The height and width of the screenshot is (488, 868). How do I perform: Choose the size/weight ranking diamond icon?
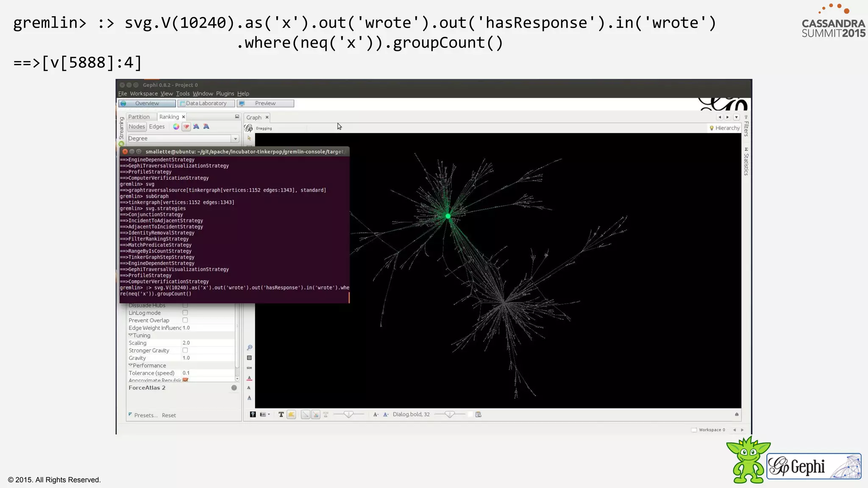(x=186, y=127)
